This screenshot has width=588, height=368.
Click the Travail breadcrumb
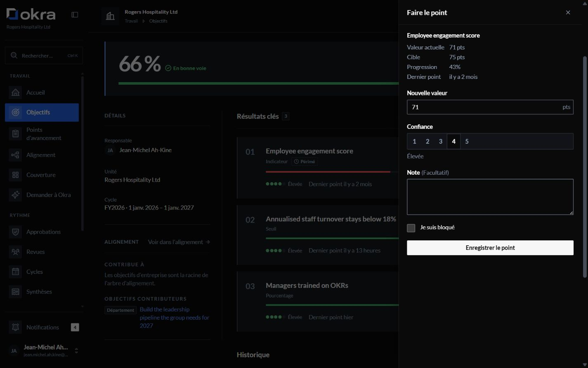(x=131, y=21)
